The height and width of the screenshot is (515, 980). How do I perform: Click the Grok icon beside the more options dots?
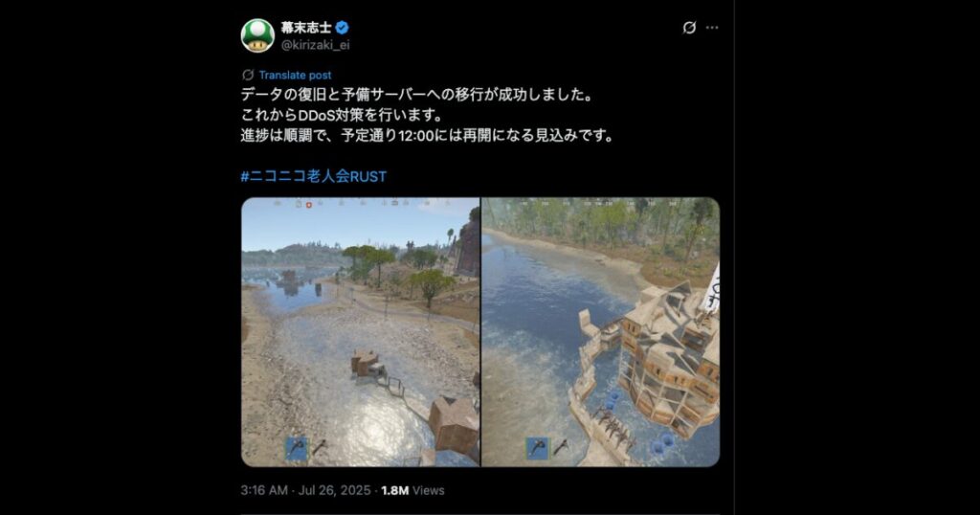(x=689, y=28)
